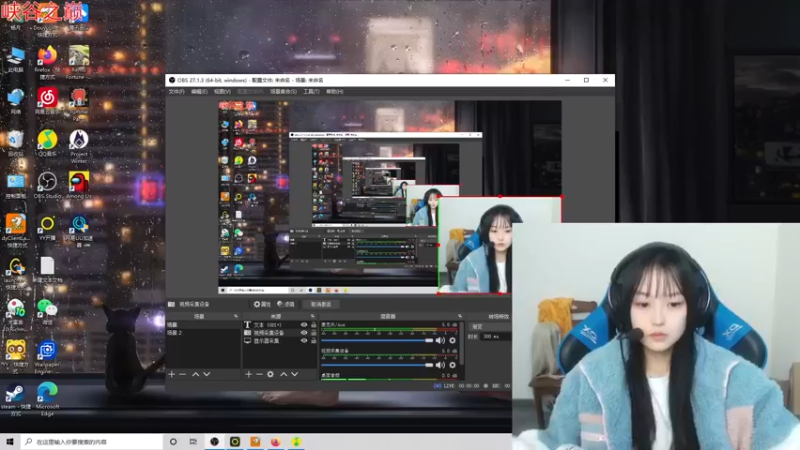Add a new scene with plus button

pos(171,374)
